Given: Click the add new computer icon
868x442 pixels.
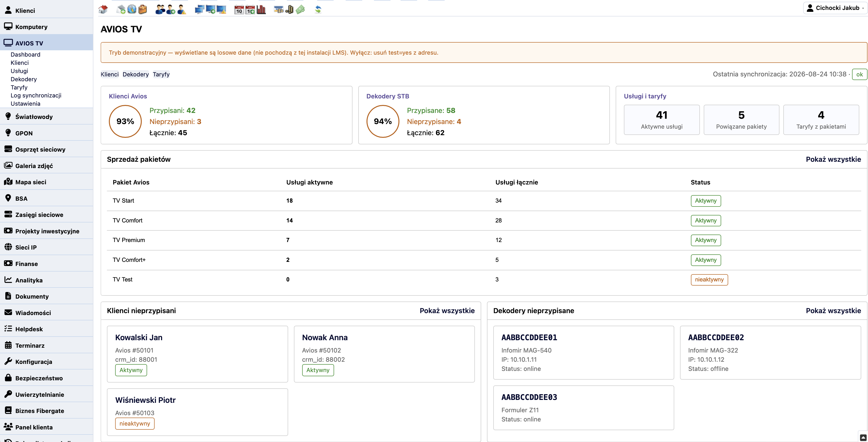Looking at the screenshot, I should point(211,9).
